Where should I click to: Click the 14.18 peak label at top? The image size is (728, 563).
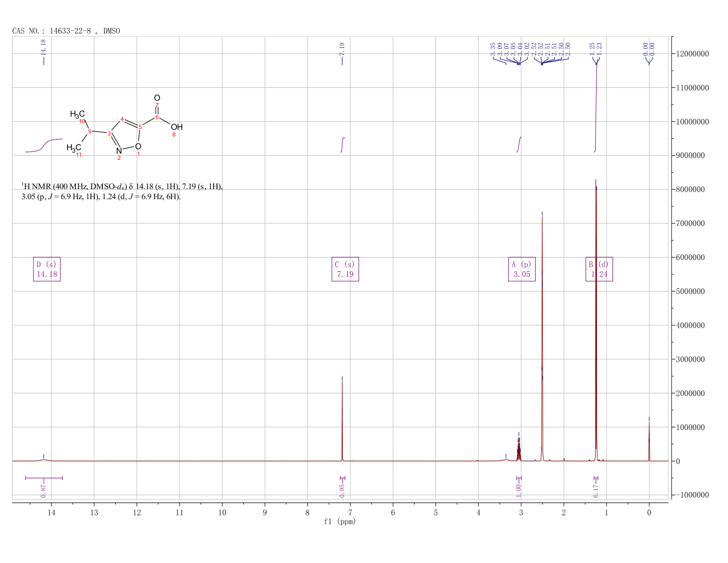tap(43, 47)
